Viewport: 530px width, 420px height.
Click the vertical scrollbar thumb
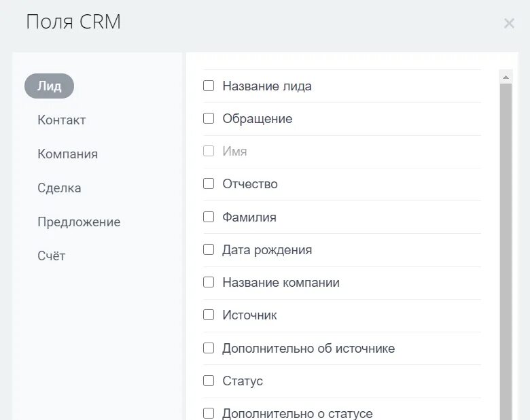tap(506, 251)
